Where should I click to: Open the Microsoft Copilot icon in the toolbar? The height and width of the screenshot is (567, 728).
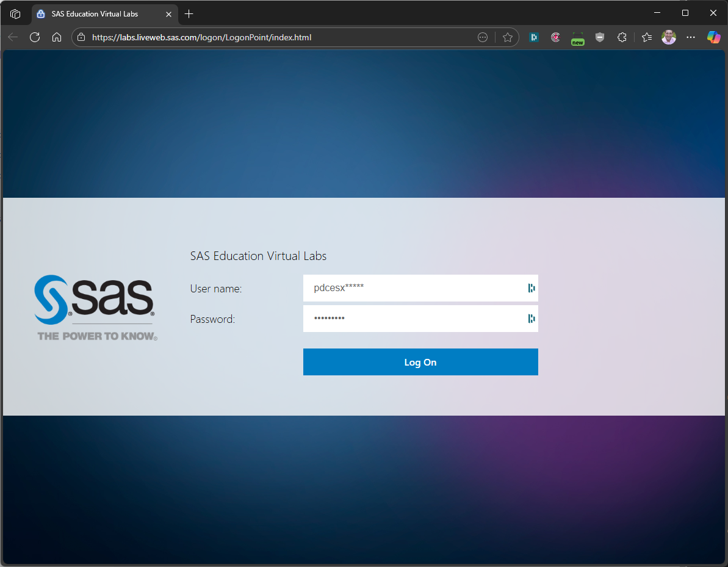(713, 37)
